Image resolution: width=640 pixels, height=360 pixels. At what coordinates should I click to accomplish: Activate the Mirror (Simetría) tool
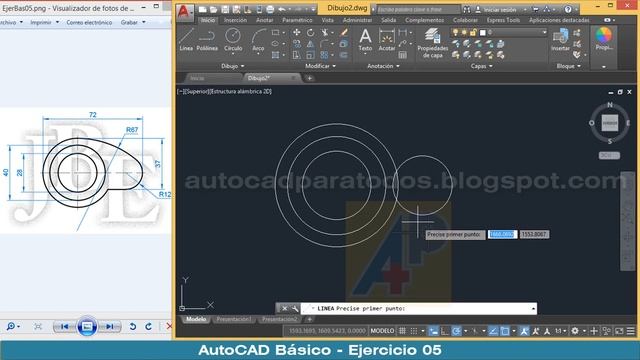coord(311,44)
